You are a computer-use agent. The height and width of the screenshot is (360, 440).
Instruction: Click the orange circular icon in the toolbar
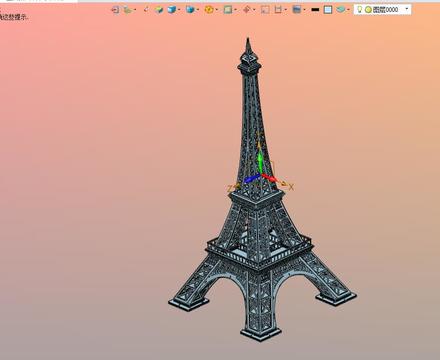pyautogui.click(x=209, y=10)
